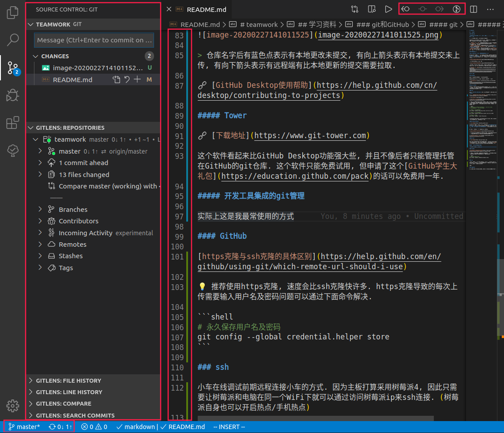
Task: Open the Extensions view
Action: [x=13, y=123]
